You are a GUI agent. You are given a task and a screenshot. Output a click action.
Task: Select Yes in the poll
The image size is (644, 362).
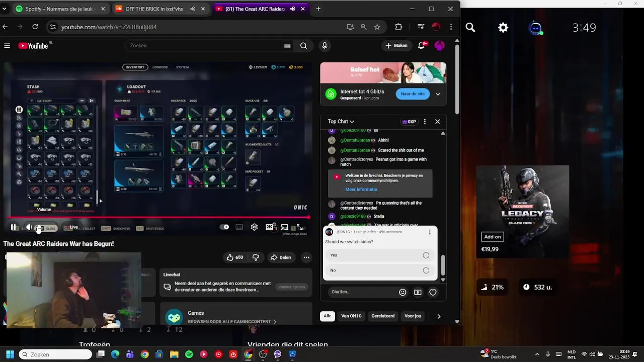point(380,255)
